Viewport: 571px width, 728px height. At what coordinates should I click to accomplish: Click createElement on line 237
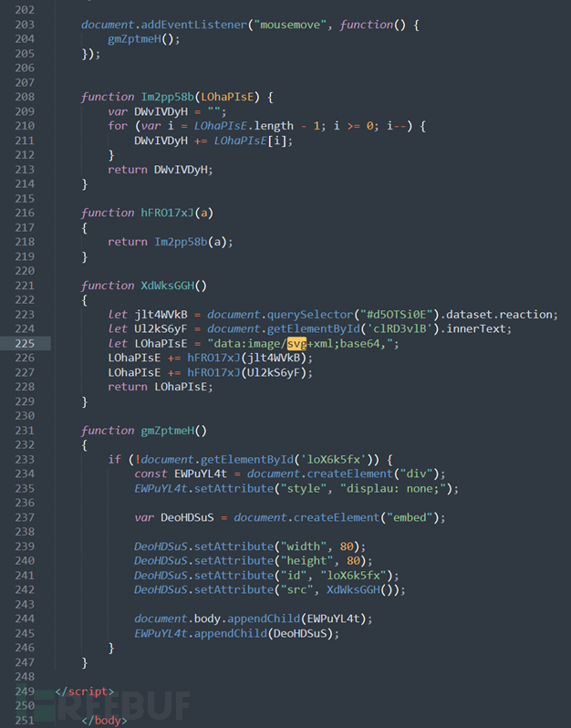[337, 517]
